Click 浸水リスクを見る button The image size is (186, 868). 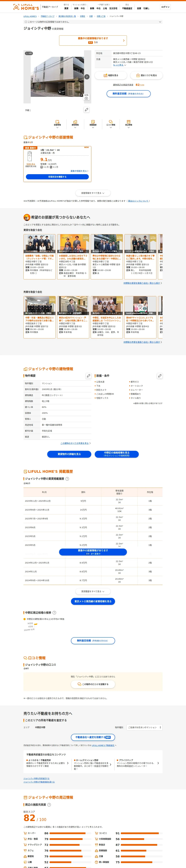point(146,76)
